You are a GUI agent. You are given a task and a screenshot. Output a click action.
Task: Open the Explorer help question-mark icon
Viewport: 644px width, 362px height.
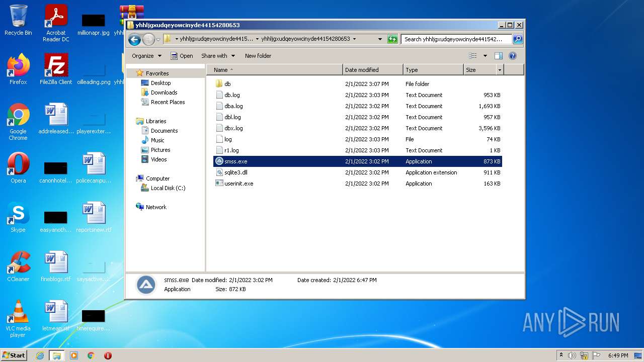point(513,56)
